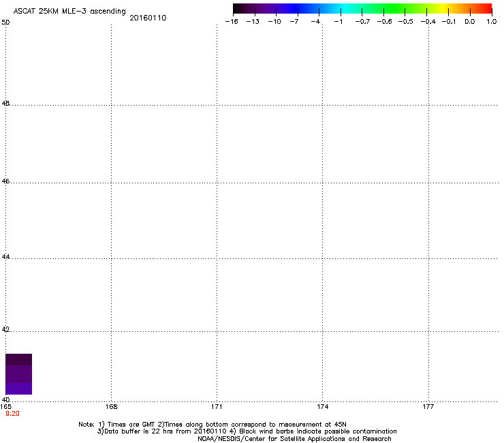
Task: Click the colorbar label 1.0
Action: click(x=492, y=22)
